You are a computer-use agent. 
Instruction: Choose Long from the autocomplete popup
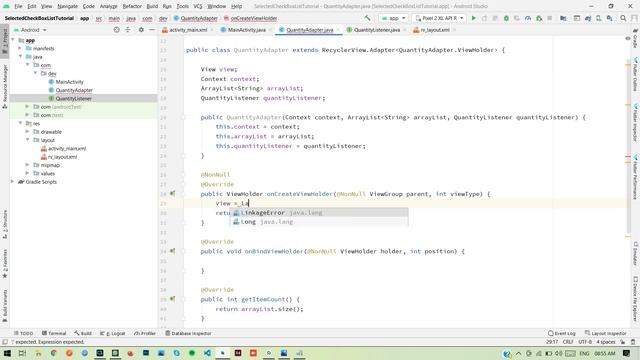point(318,222)
